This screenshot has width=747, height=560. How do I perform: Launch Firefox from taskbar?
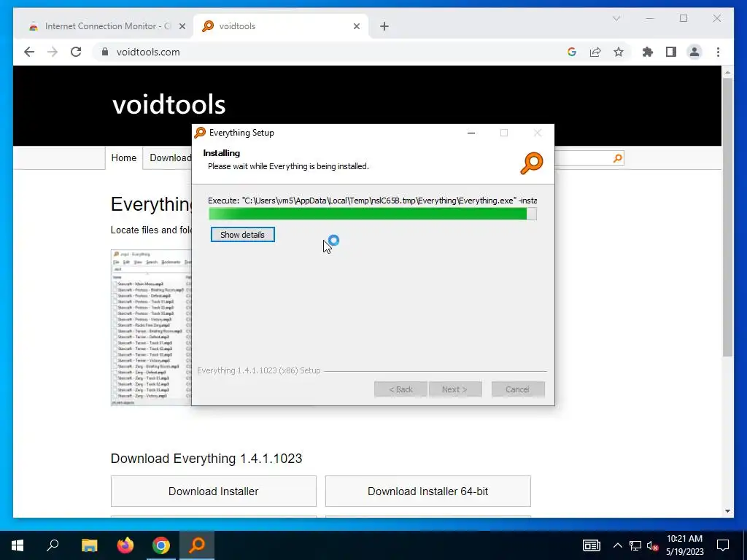point(125,545)
